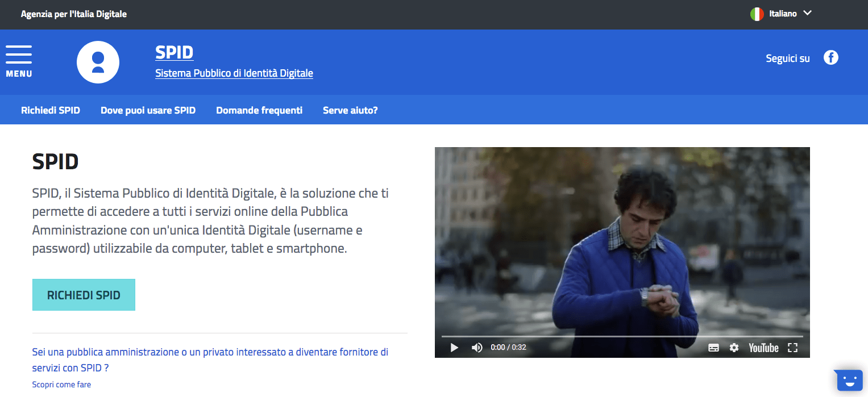Open the Facebook page icon
The width and height of the screenshot is (868, 397).
tap(830, 58)
